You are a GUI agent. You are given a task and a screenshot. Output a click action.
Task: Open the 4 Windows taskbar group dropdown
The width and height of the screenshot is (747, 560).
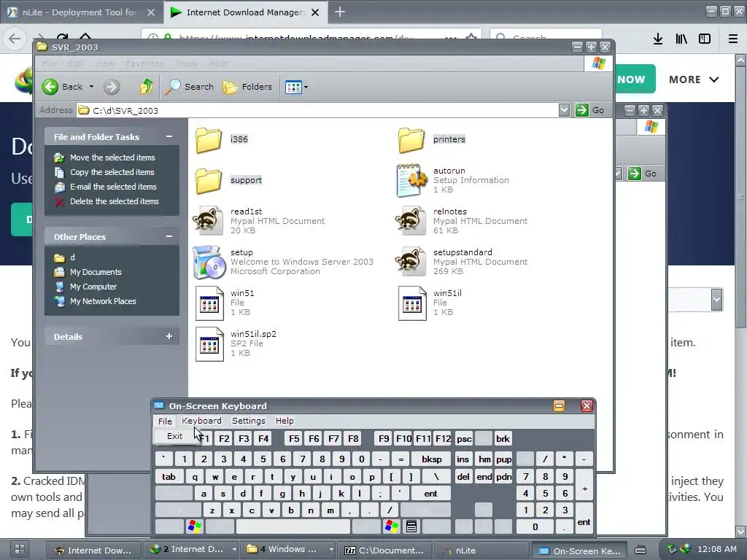click(x=331, y=550)
